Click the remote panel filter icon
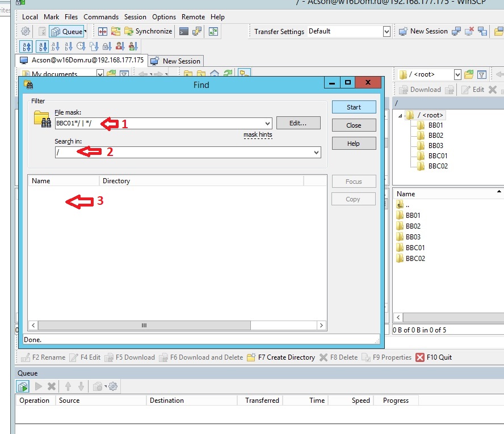 coord(482,74)
